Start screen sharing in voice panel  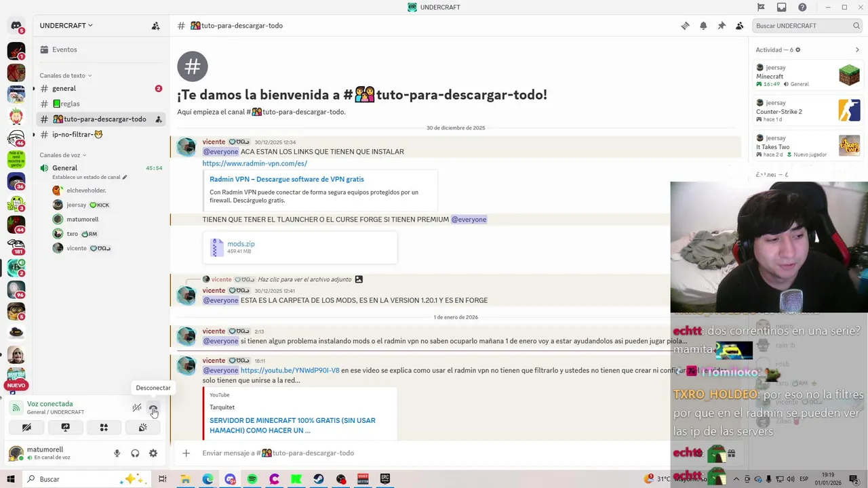coord(65,428)
